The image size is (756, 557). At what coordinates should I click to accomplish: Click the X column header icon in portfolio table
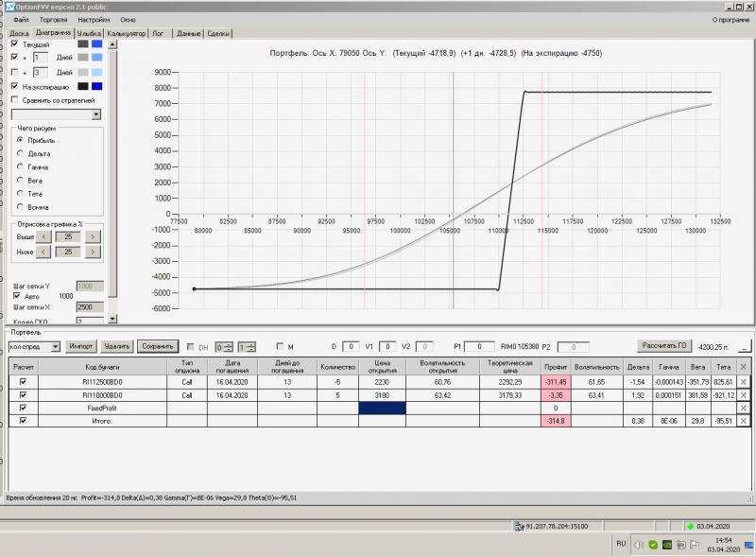(743, 367)
